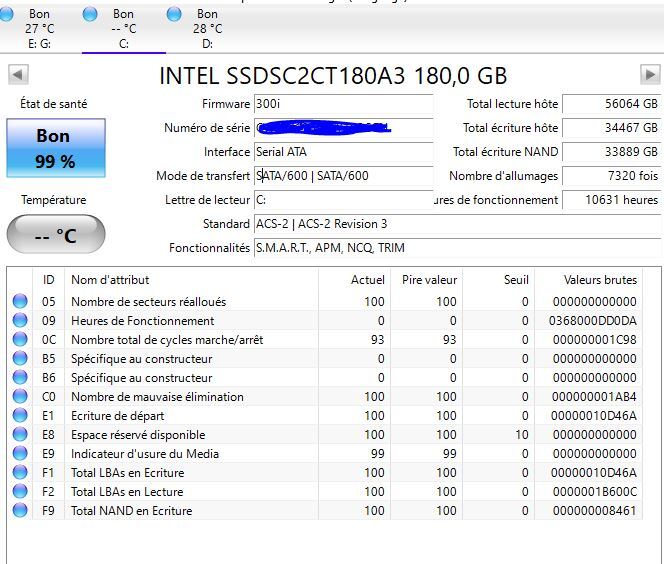Click the Interface field Serial ATA
The width and height of the screenshot is (664, 564).
[x=343, y=152]
